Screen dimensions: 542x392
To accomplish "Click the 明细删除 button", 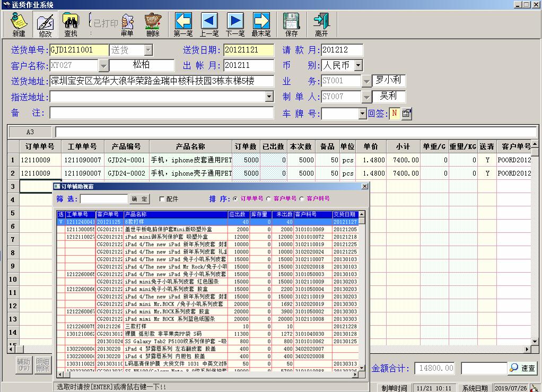I will pyautogui.click(x=42, y=365).
